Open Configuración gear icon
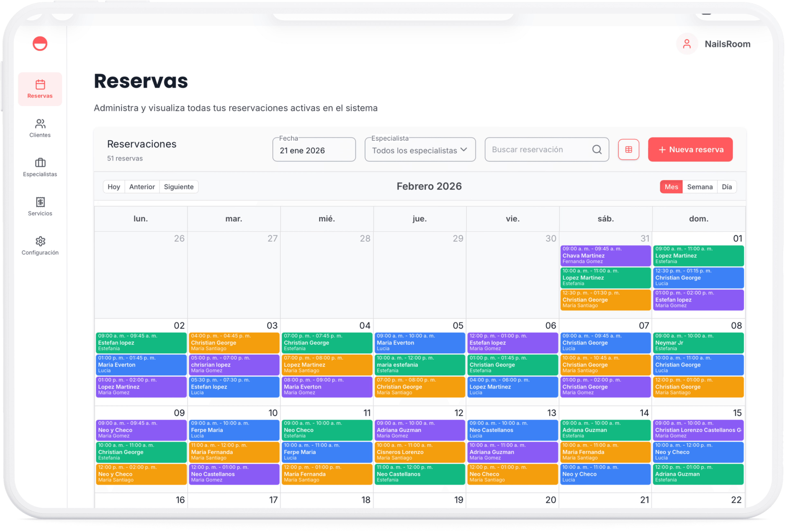 click(x=40, y=241)
